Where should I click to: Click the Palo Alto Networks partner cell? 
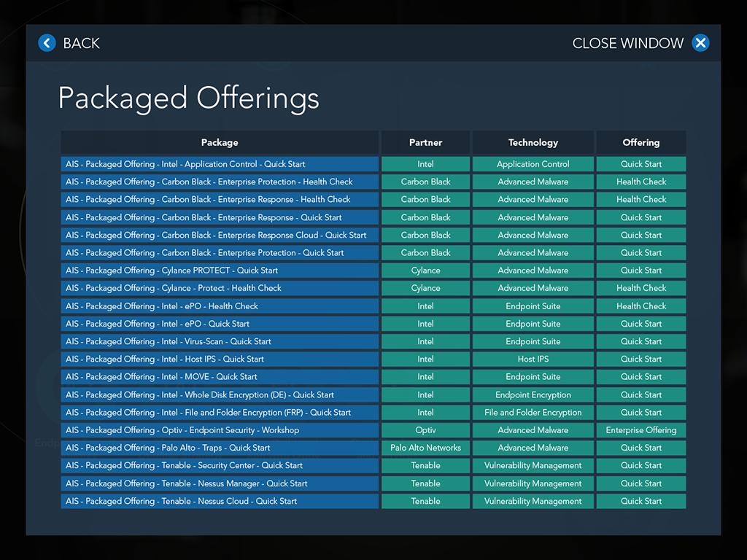[425, 448]
